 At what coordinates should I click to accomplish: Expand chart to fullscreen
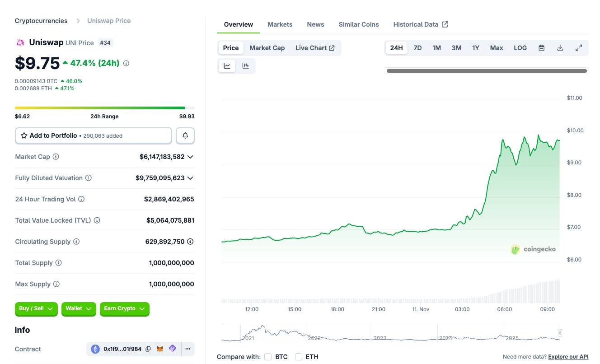578,48
